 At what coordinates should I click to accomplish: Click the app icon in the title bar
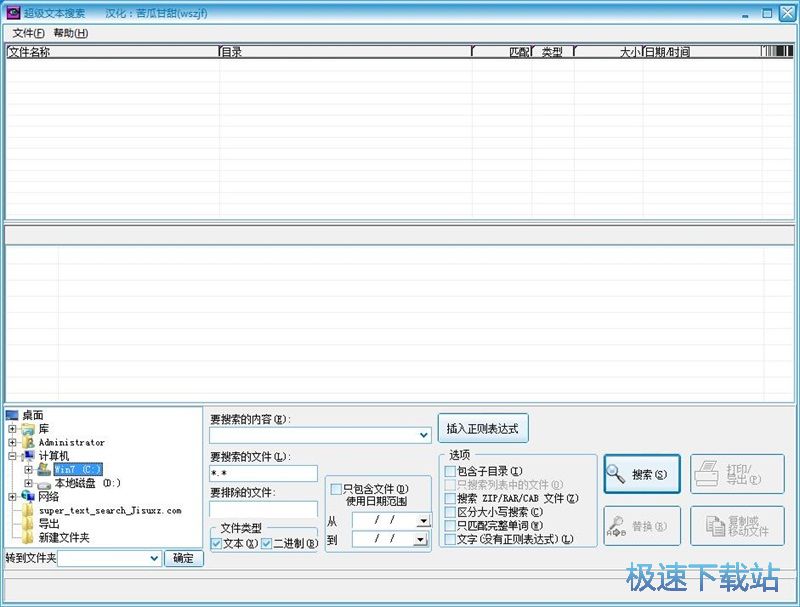13,13
